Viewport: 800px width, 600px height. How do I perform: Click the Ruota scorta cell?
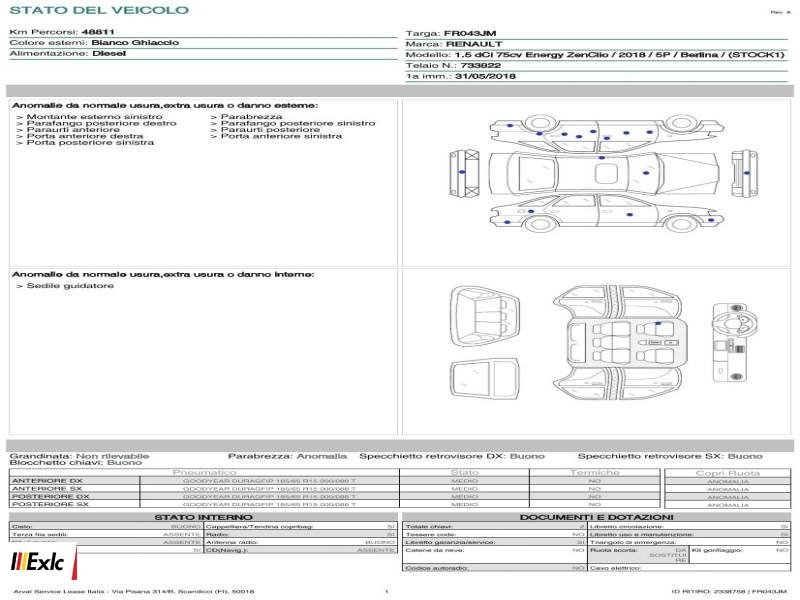[638, 555]
